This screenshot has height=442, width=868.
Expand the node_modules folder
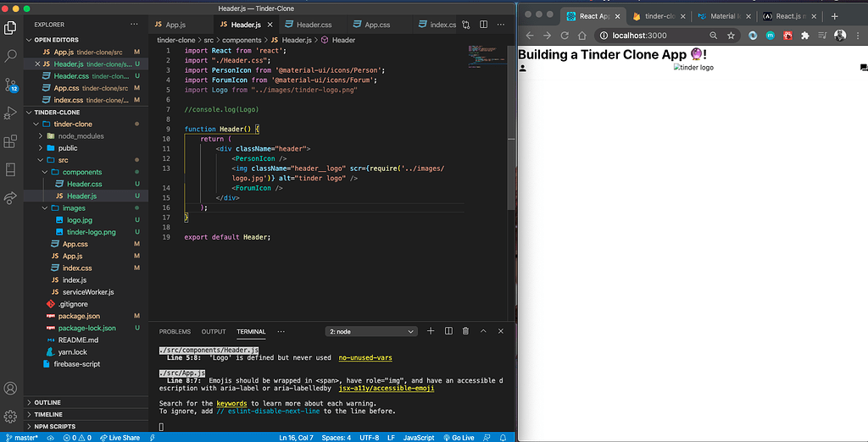pos(80,135)
